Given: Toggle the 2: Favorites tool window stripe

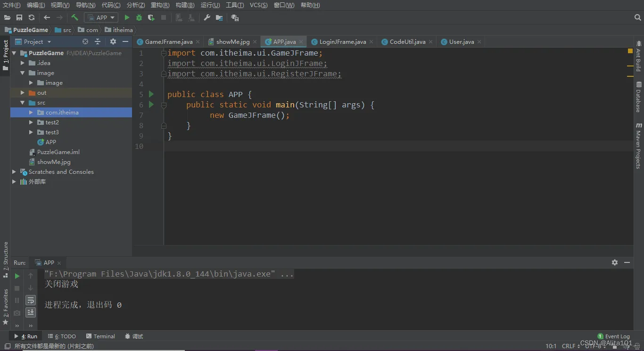Looking at the screenshot, I should point(5,307).
